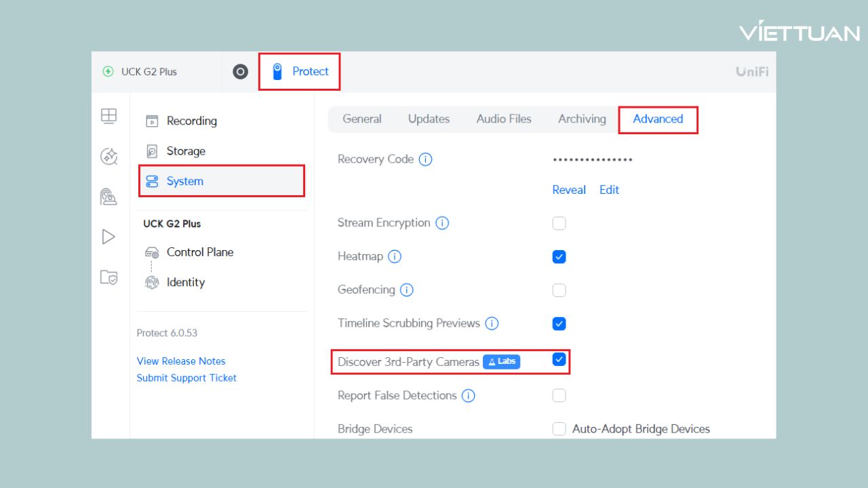
Task: Show info about Timeline Scrubbing Previews
Action: click(492, 324)
